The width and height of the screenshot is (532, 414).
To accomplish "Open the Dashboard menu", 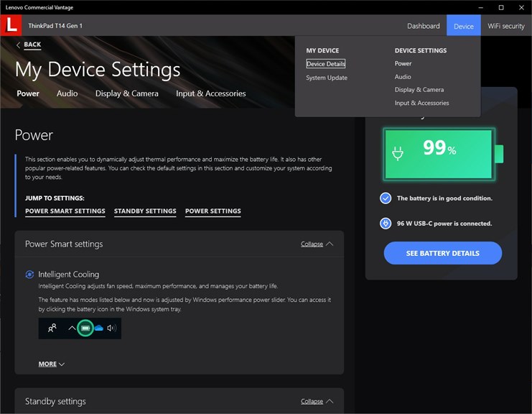I will pos(423,26).
